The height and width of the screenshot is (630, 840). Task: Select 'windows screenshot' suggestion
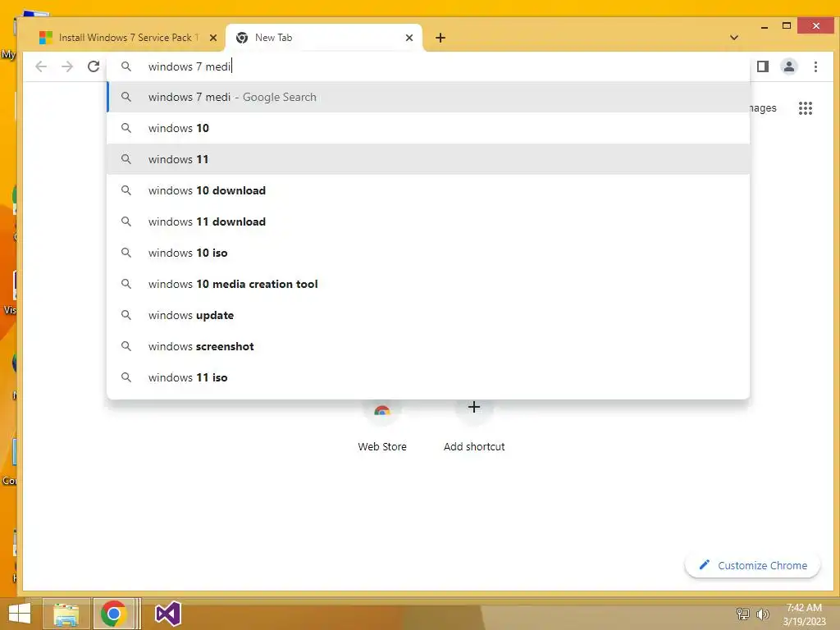point(428,346)
